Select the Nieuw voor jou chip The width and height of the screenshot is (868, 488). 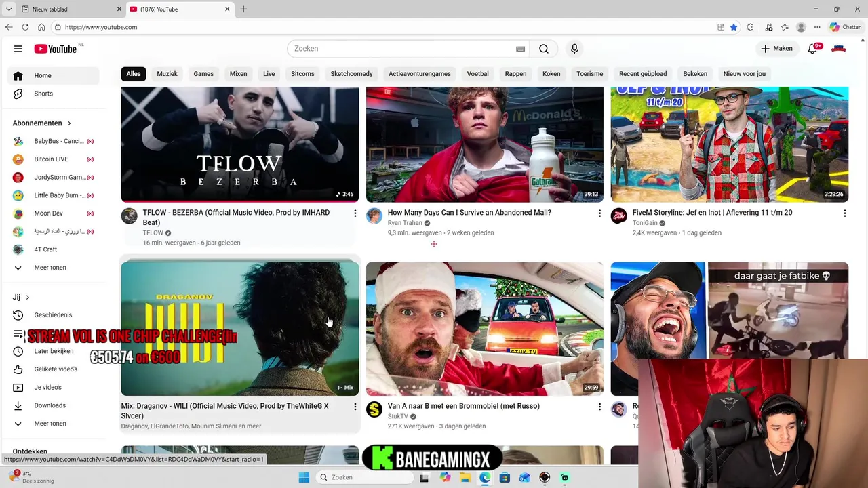point(745,74)
